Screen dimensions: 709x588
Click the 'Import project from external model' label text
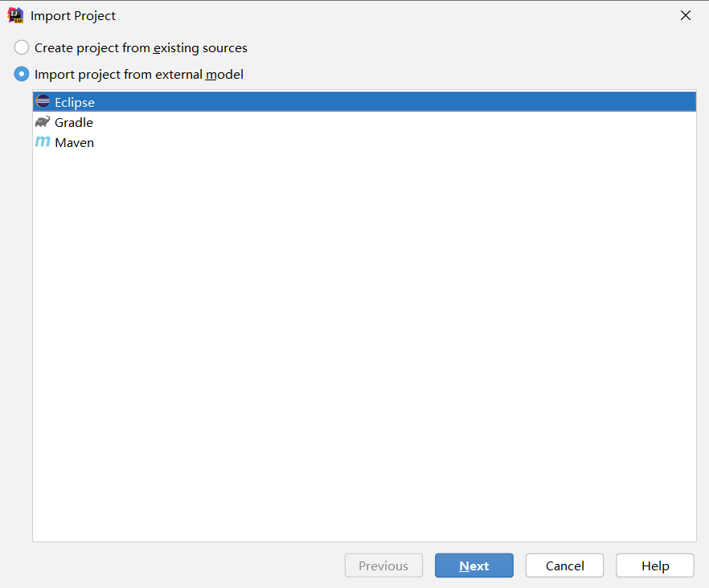click(x=139, y=75)
